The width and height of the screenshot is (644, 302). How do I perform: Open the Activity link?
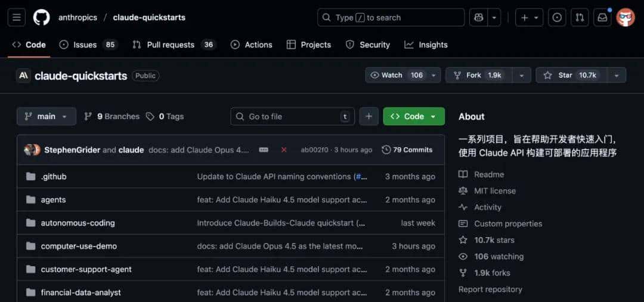tap(480, 207)
